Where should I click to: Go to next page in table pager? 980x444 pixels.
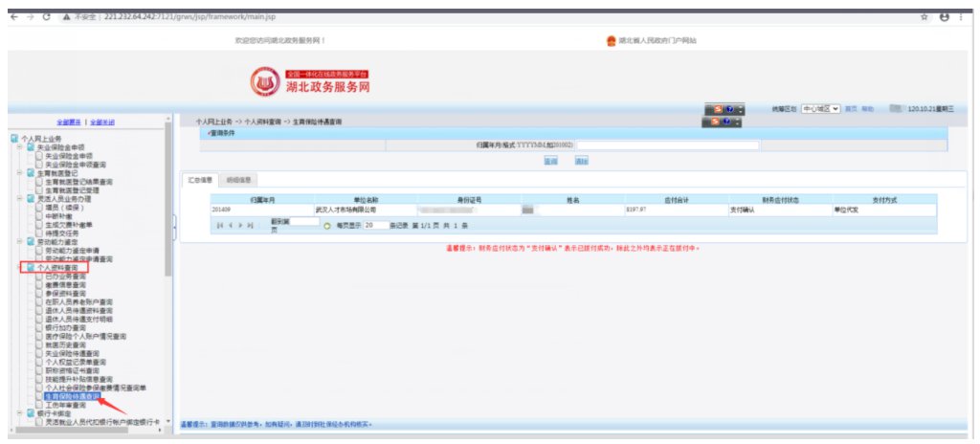[x=240, y=225]
